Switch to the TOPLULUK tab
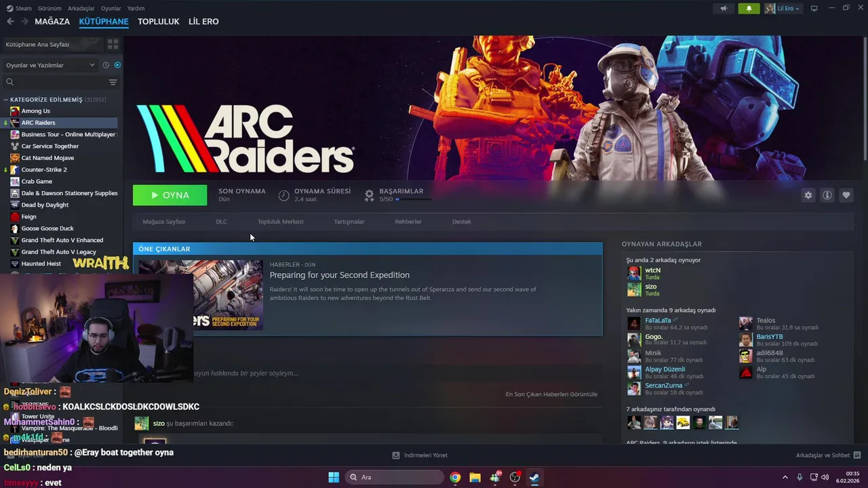 (x=159, y=22)
